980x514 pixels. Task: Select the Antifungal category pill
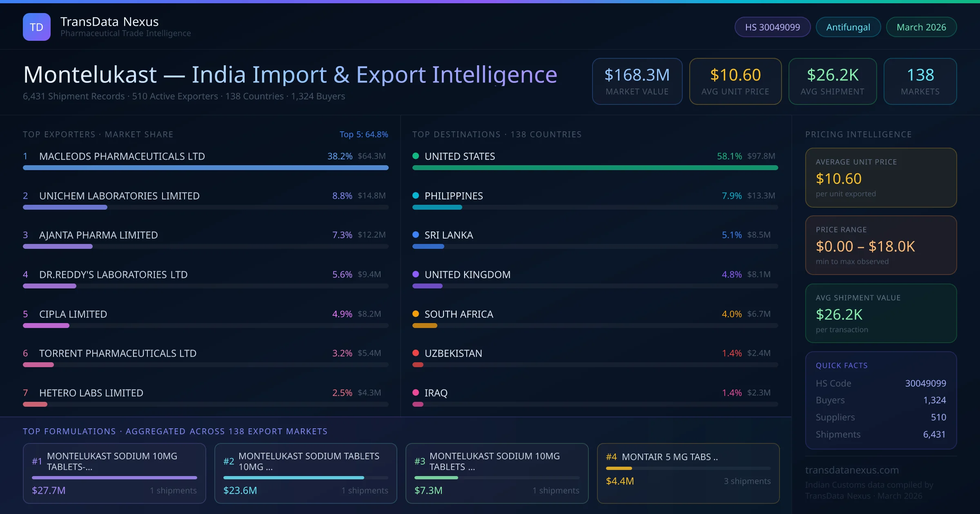(848, 27)
